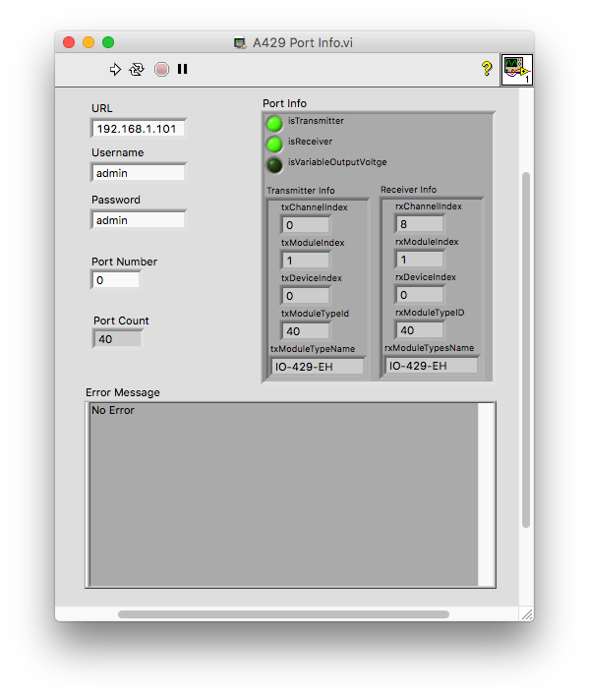589x700 pixels.
Task: Click the Password text field
Action: tap(139, 219)
